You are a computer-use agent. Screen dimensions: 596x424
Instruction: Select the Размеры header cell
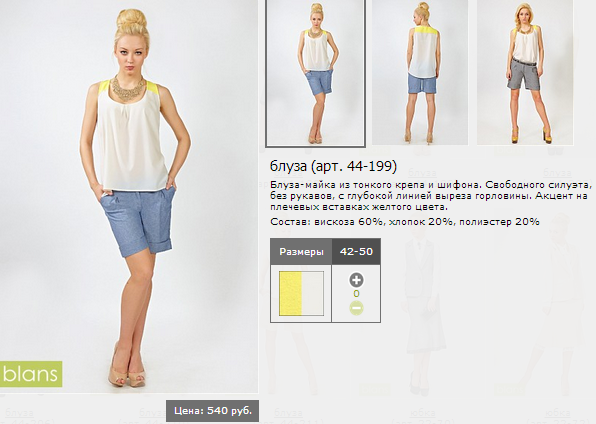click(301, 252)
